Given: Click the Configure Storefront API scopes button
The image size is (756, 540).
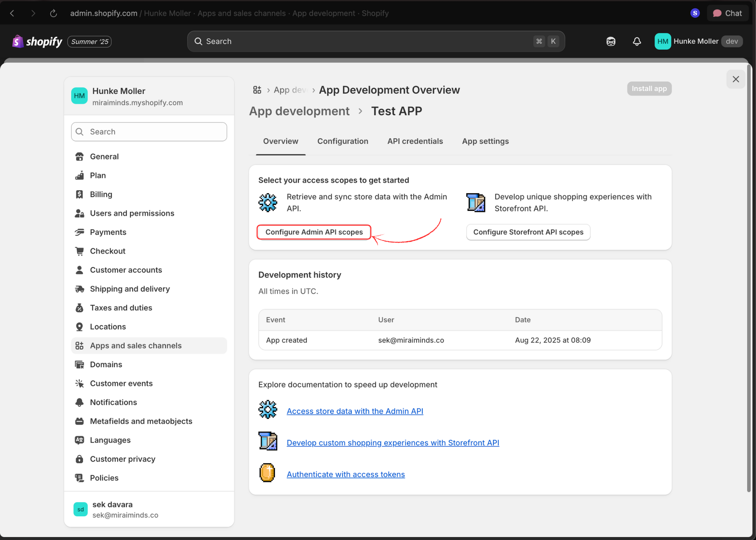Looking at the screenshot, I should [x=528, y=232].
